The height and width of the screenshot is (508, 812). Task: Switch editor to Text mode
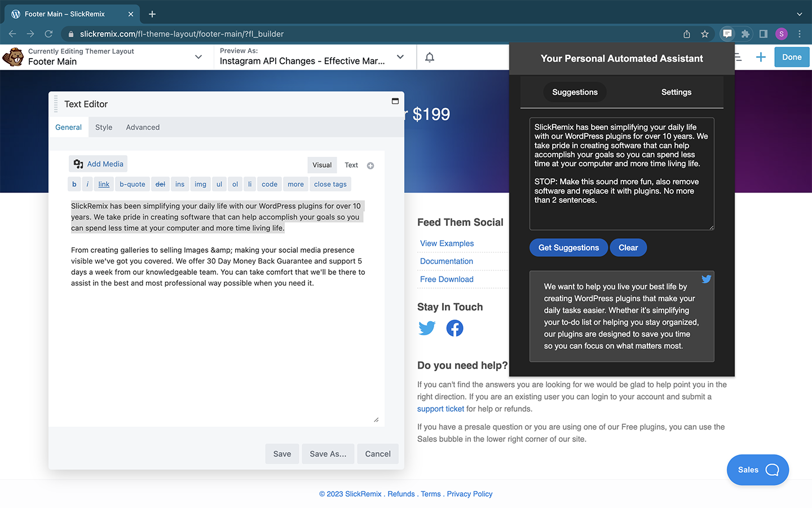351,165
